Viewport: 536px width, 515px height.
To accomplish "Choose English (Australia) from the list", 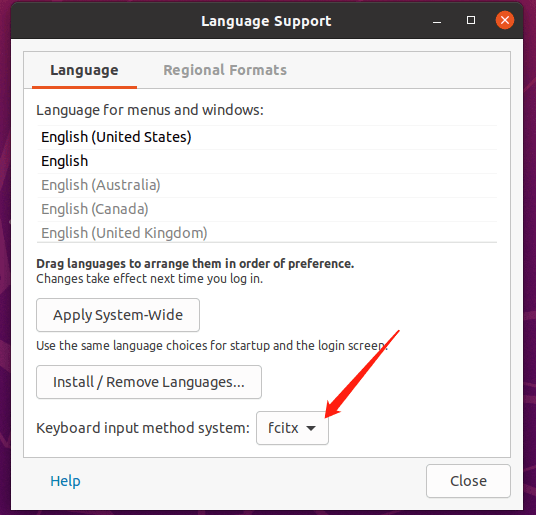I will [267, 185].
